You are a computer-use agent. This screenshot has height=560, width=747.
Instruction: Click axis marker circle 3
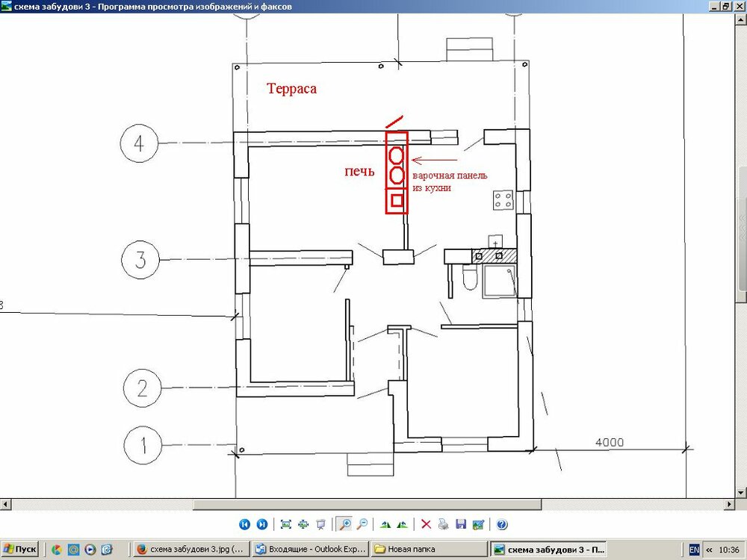point(140,260)
